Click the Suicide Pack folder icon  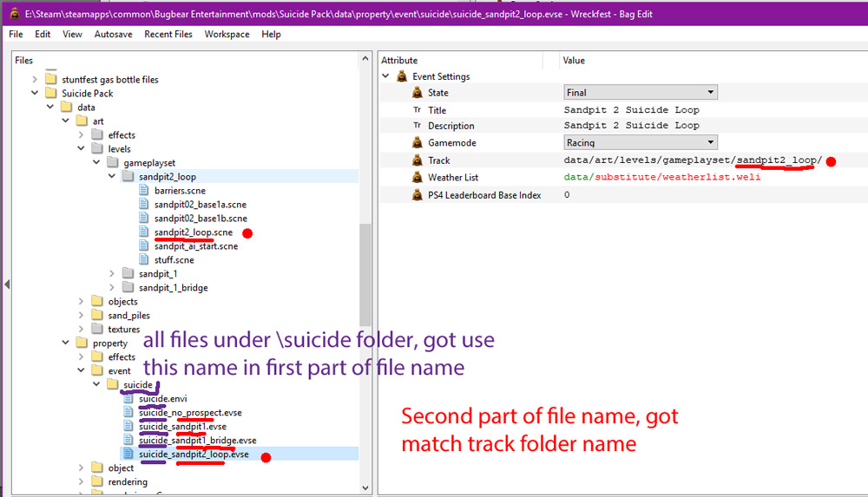click(x=51, y=93)
